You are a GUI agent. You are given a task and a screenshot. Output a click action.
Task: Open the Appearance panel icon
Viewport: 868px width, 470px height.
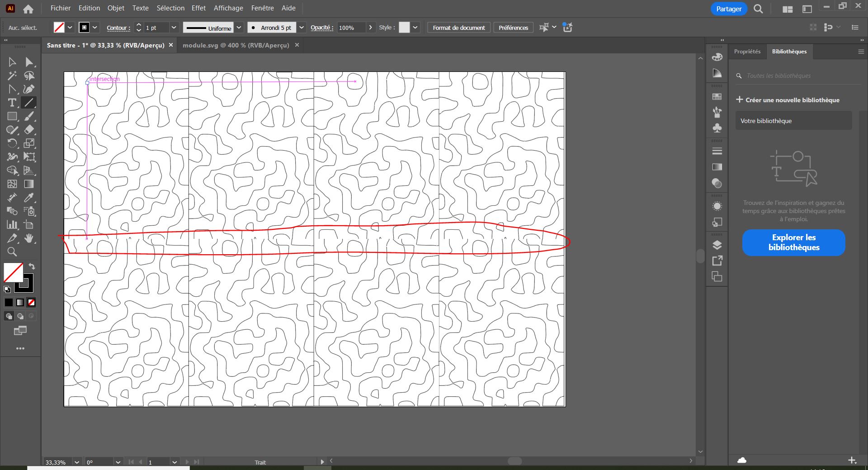click(x=717, y=206)
